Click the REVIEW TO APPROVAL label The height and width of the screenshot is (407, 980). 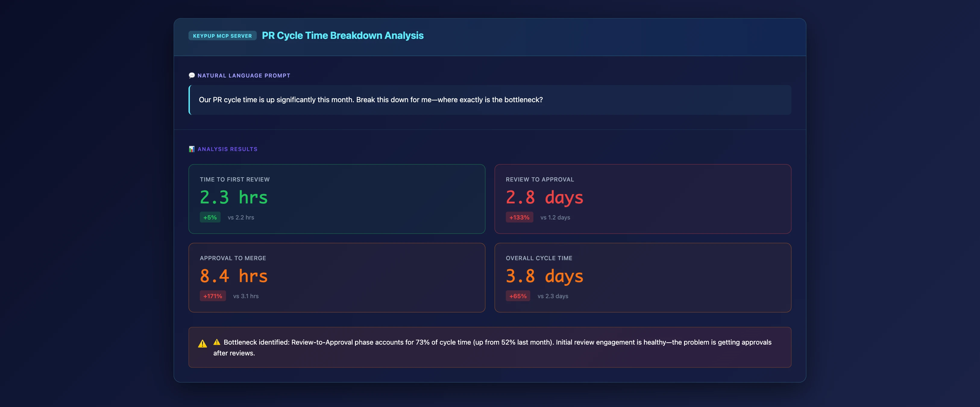540,179
